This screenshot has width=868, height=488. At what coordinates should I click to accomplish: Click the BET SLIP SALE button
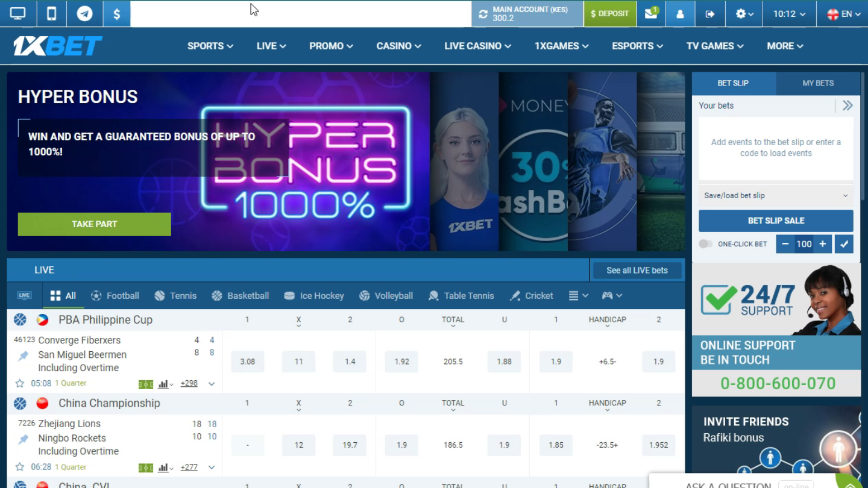pos(776,221)
